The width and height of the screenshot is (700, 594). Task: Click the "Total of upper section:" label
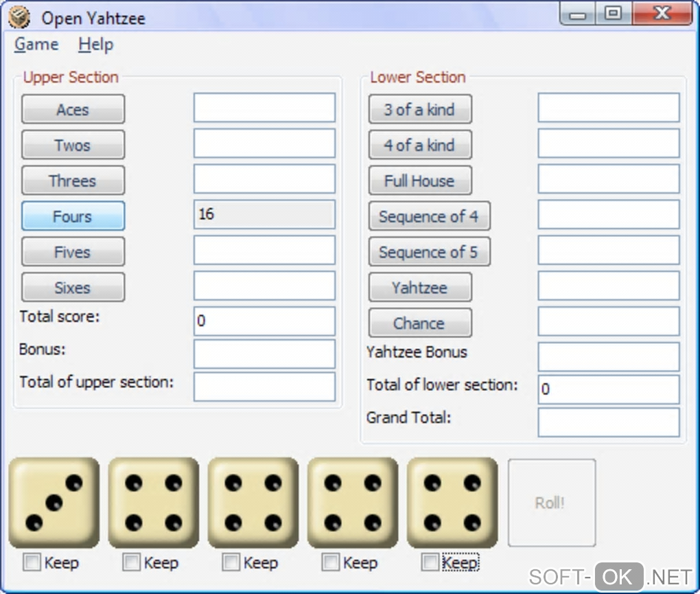[x=97, y=382]
